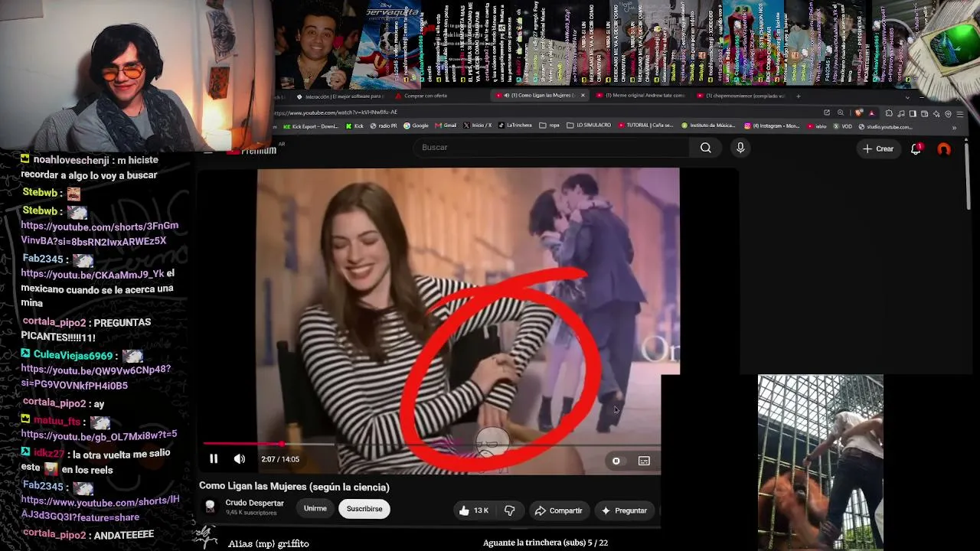Open the 'Kick Export' bookmark
The height and width of the screenshot is (551, 980).
tap(311, 126)
